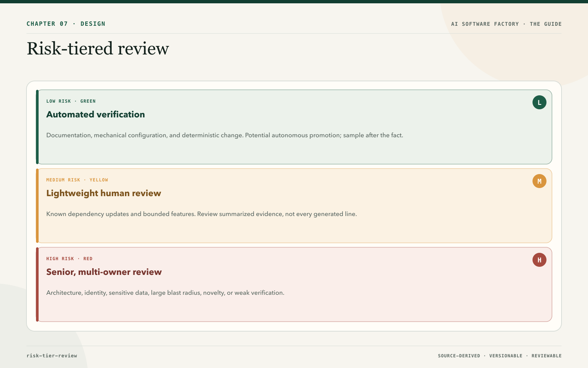Click the risk-tier-review footer slug

pyautogui.click(x=52, y=356)
